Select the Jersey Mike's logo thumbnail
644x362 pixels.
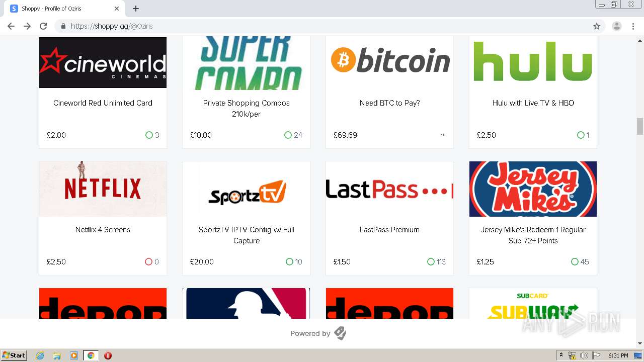pyautogui.click(x=533, y=189)
